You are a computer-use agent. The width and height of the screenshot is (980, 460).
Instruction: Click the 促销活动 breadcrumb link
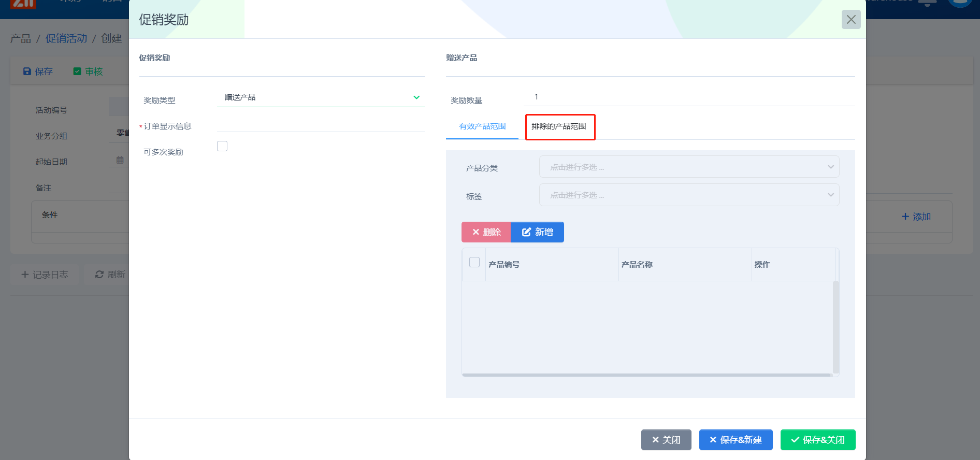click(x=66, y=38)
